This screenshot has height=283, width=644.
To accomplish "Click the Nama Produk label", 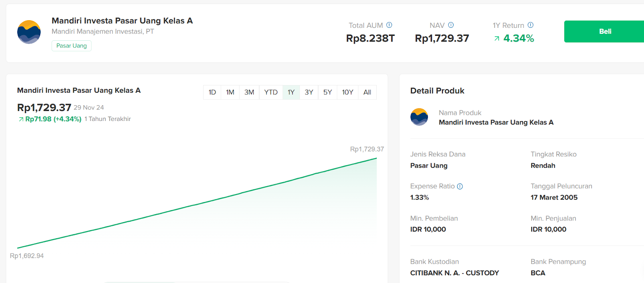I will (460, 113).
